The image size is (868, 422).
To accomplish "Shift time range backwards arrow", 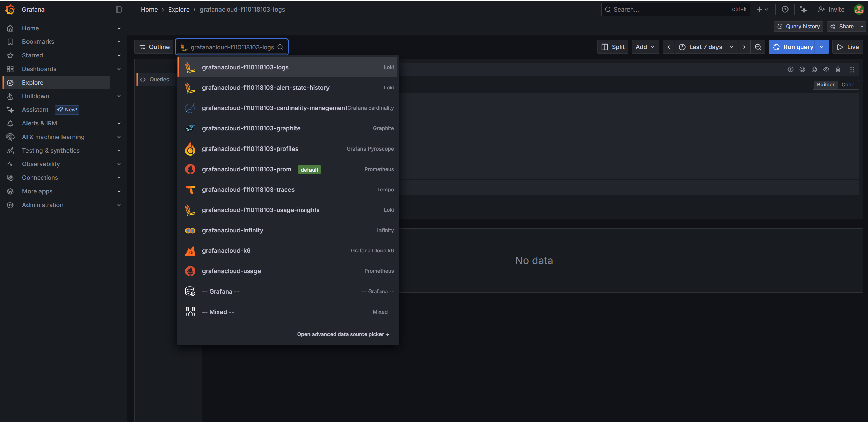I will point(669,47).
